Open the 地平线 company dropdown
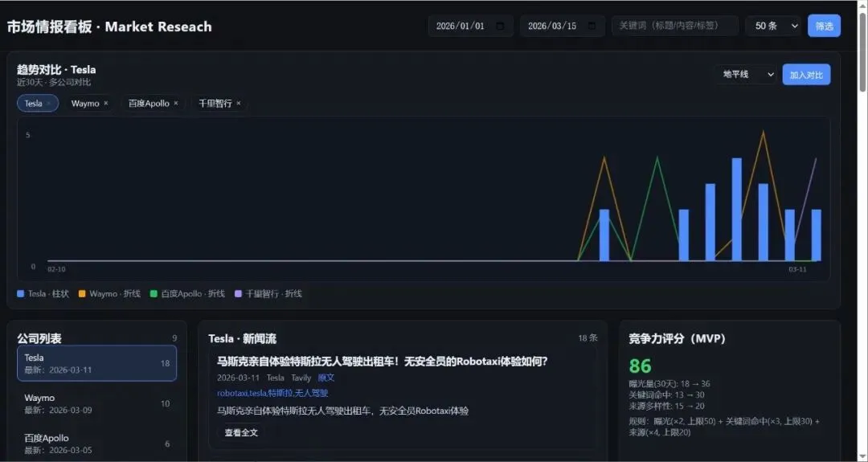Screen dimensions: 868x462 pos(746,74)
